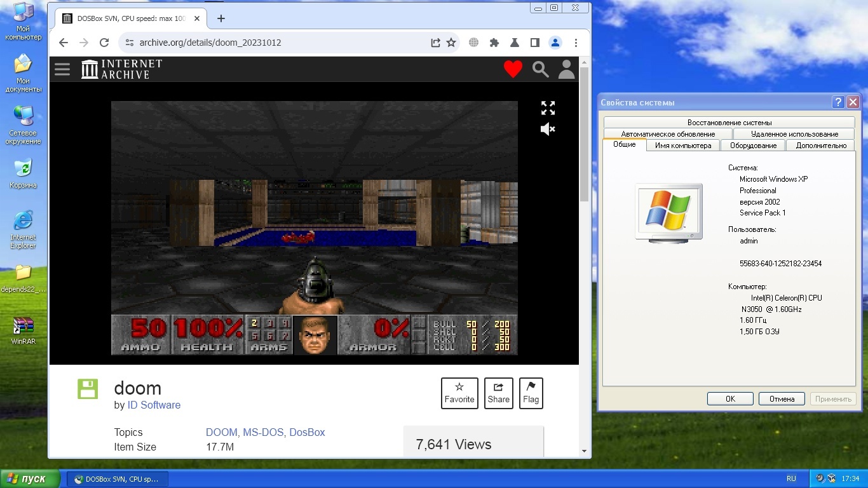Click the doom item title

coord(137,388)
